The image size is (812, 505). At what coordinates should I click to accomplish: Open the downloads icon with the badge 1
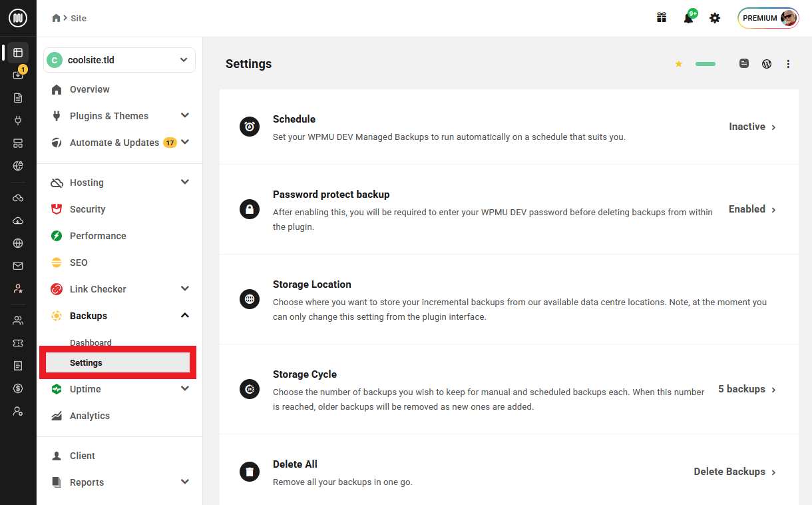[x=18, y=75]
